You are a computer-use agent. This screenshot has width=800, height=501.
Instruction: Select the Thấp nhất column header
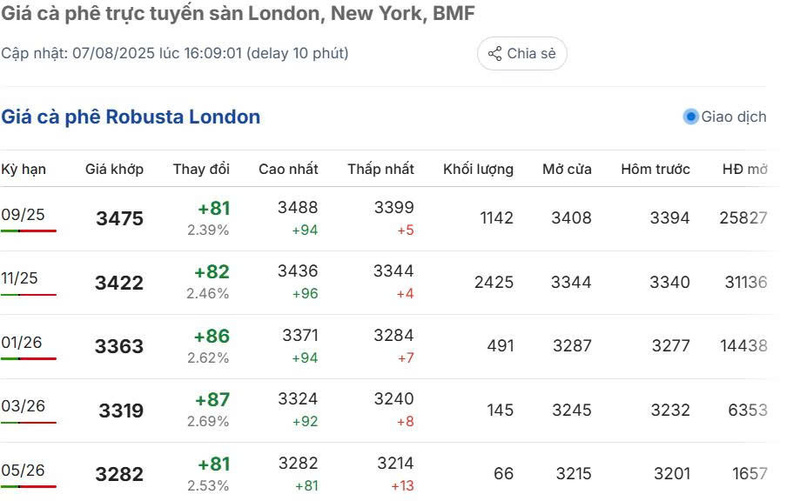381,169
